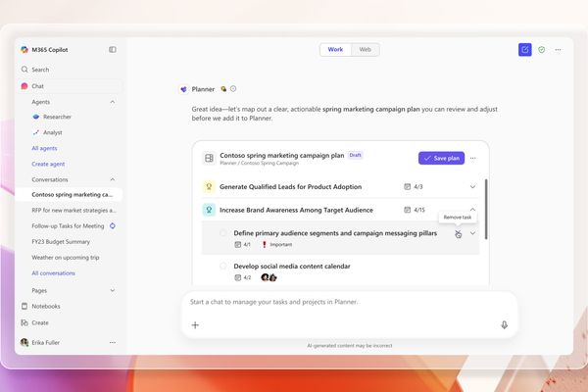The height and width of the screenshot is (392, 588).
Task: Switch to the Work tab
Action: 335,50
